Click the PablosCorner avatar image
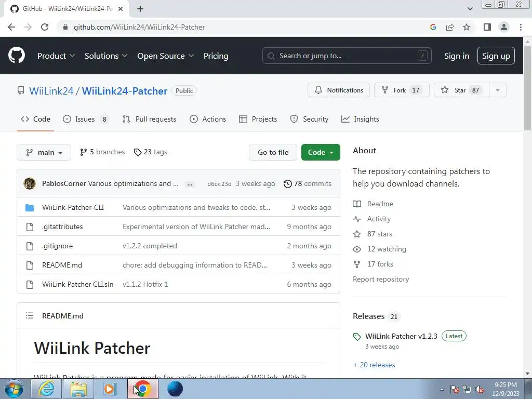Viewport: 532px width, 399px height. [x=30, y=183]
